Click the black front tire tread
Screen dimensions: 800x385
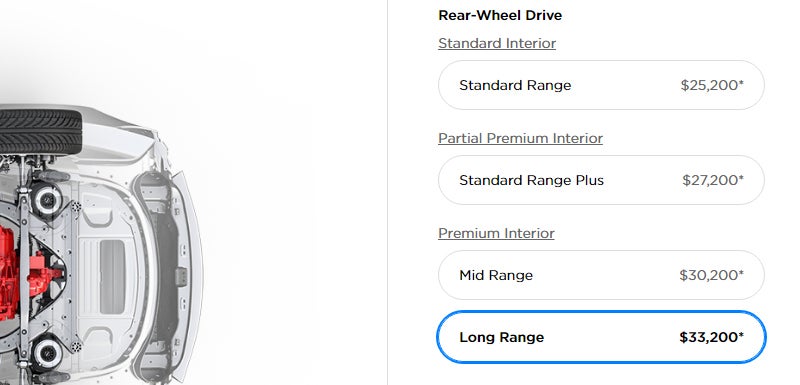pyautogui.click(x=40, y=131)
